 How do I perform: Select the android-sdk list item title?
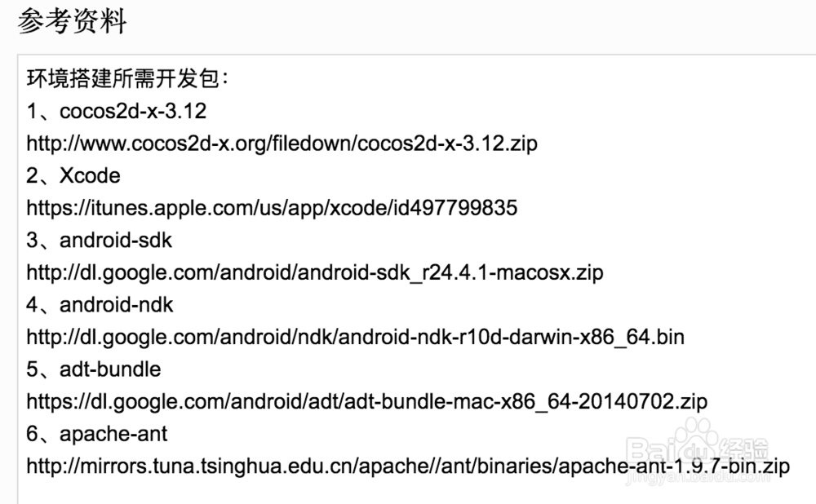point(116,240)
